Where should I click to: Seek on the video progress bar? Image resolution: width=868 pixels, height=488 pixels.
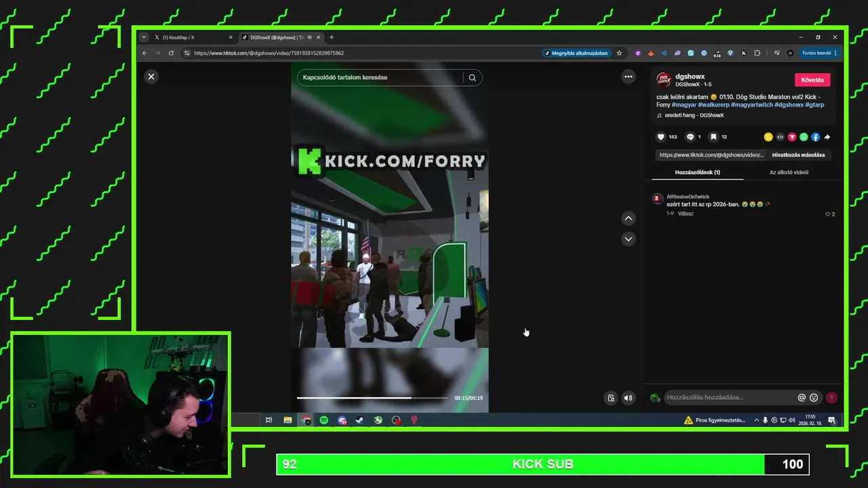pos(372,398)
